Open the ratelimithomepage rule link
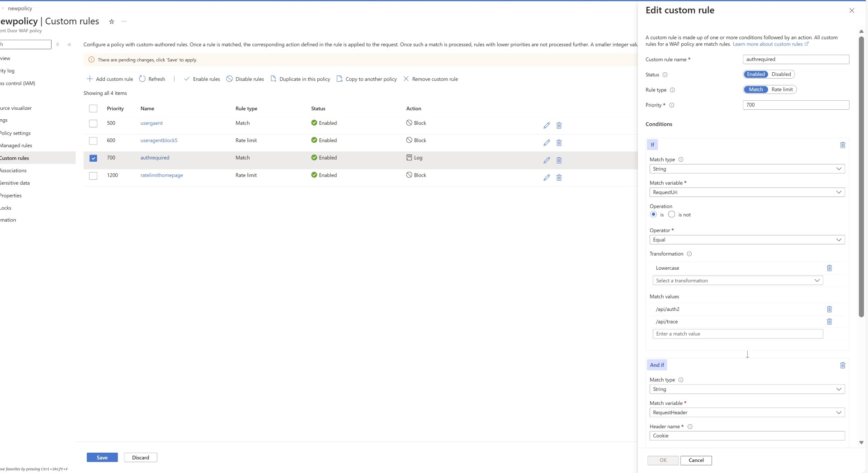 coord(162,175)
